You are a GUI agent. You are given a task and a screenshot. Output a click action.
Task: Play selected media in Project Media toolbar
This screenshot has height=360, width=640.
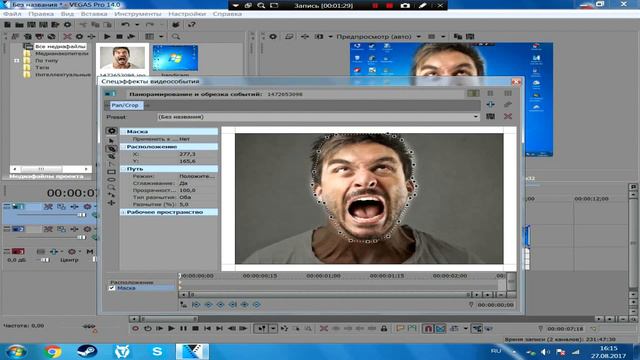107,37
